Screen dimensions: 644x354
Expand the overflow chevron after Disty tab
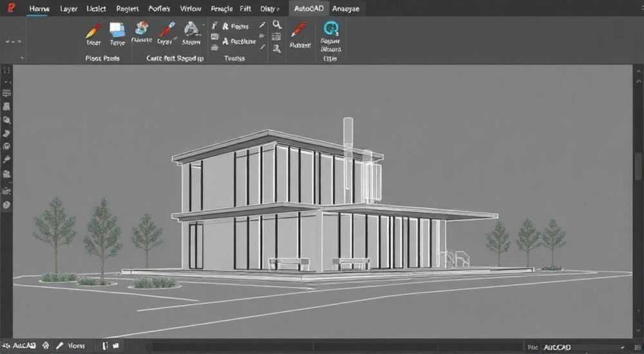click(278, 9)
